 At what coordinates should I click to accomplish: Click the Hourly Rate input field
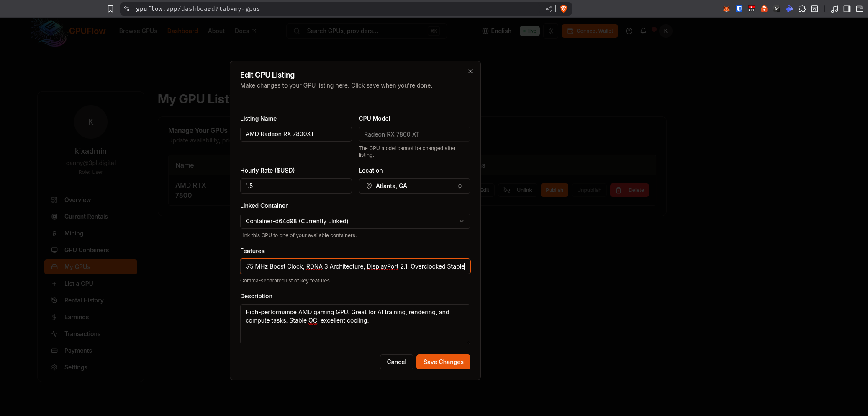coord(296,186)
